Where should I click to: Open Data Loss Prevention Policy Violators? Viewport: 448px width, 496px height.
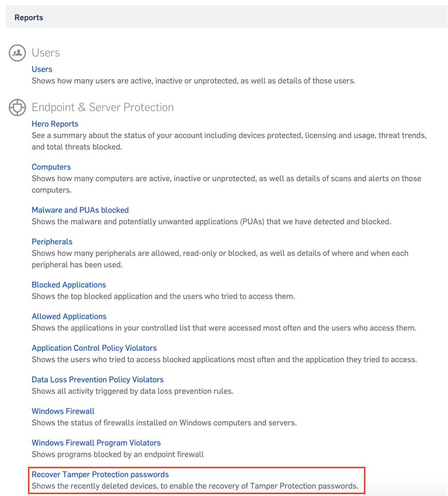point(98,380)
